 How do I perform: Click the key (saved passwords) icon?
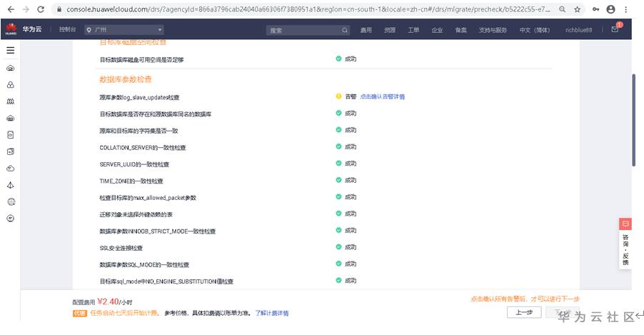(x=595, y=9)
